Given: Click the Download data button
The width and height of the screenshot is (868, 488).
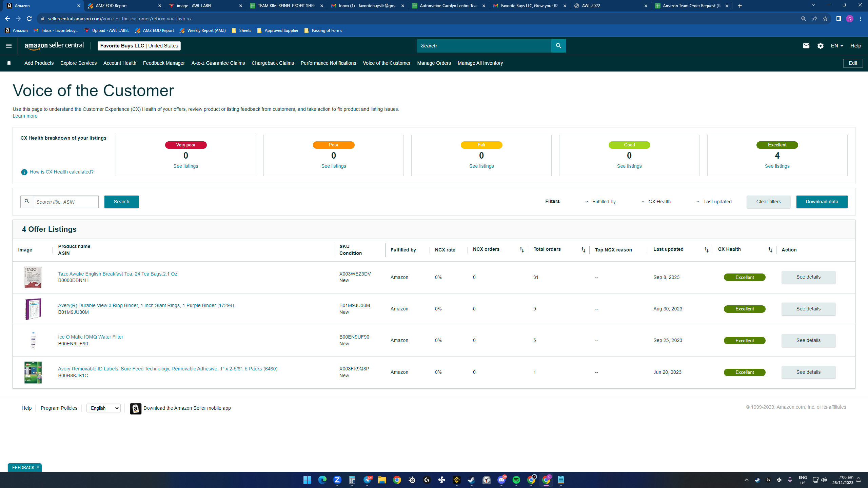Looking at the screenshot, I should pos(822,202).
